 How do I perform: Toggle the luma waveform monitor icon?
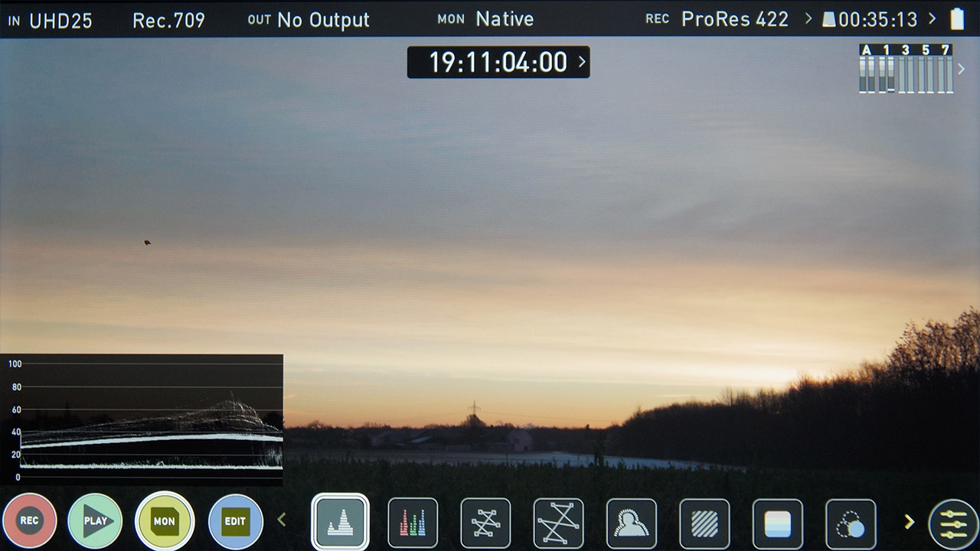tap(340, 522)
